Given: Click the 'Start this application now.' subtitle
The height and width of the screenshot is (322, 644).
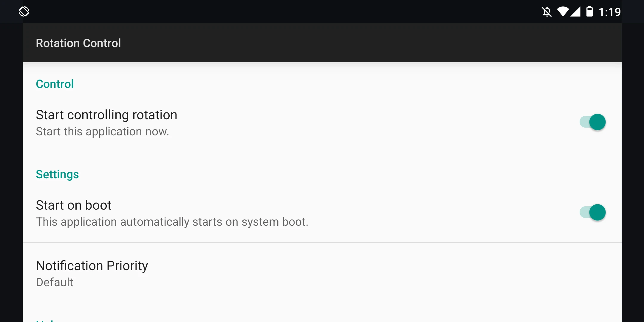Looking at the screenshot, I should (x=102, y=131).
